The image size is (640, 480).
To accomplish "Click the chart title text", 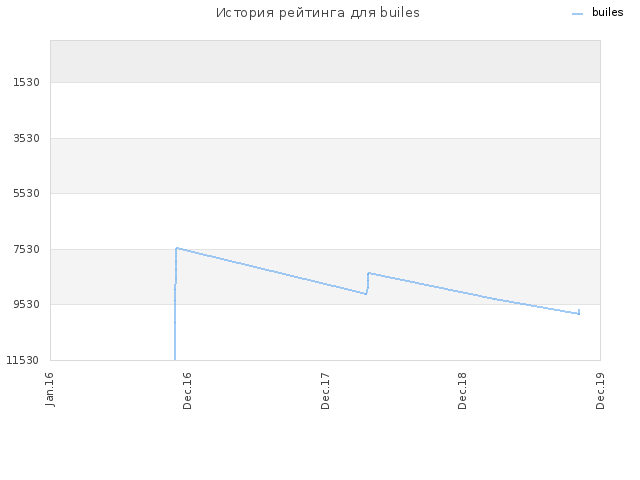I will click(318, 13).
